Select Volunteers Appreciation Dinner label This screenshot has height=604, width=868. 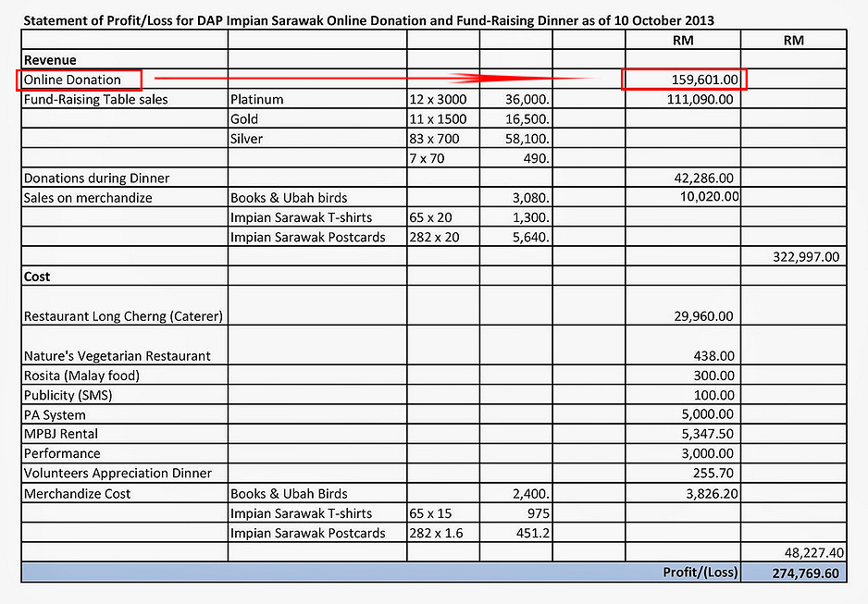118,474
